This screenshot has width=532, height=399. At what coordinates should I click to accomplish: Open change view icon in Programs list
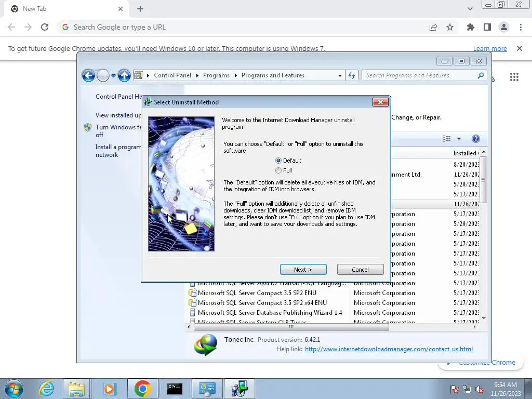click(446, 138)
